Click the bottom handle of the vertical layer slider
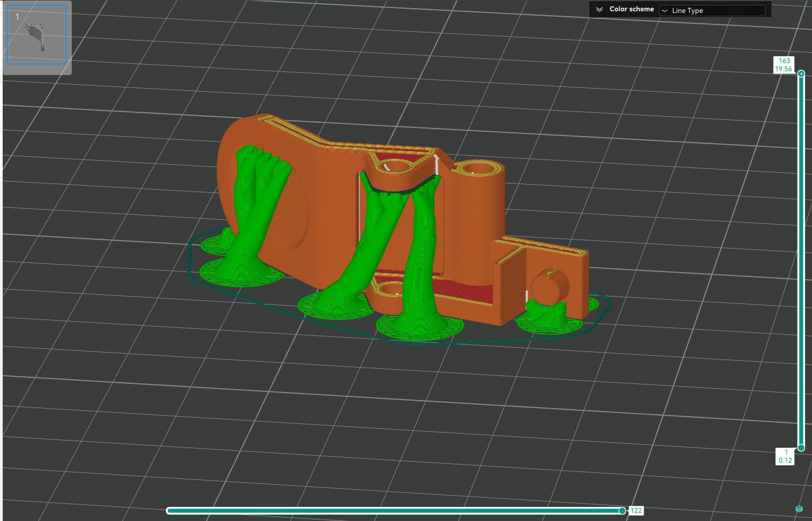This screenshot has width=812, height=521. pos(801,448)
